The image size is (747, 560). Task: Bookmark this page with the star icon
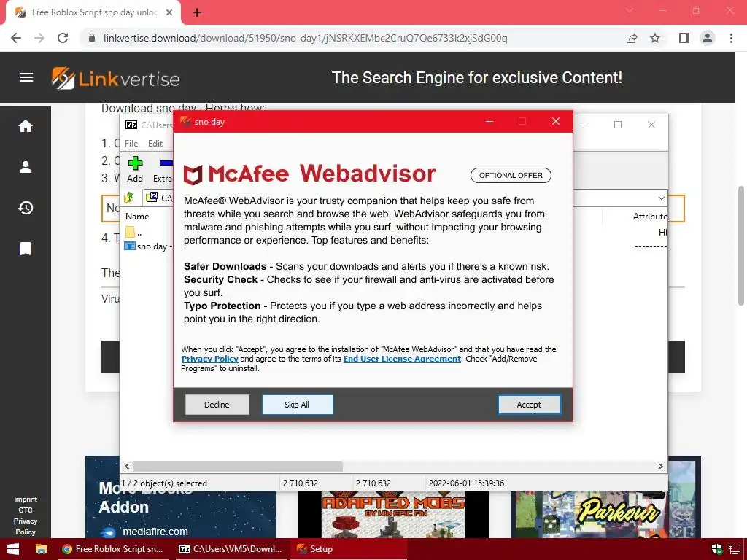[x=655, y=38]
